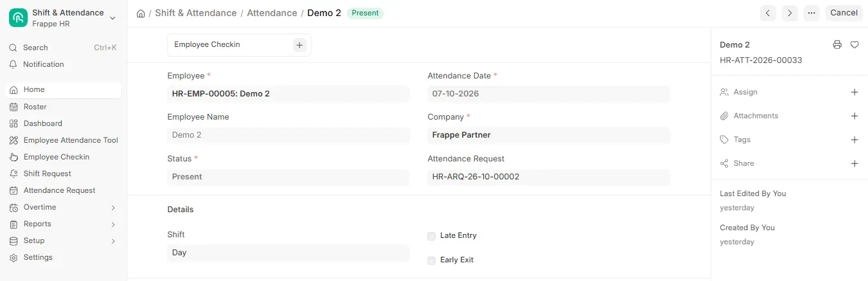
Task: Click the Last Edited By You text
Action: pos(752,194)
